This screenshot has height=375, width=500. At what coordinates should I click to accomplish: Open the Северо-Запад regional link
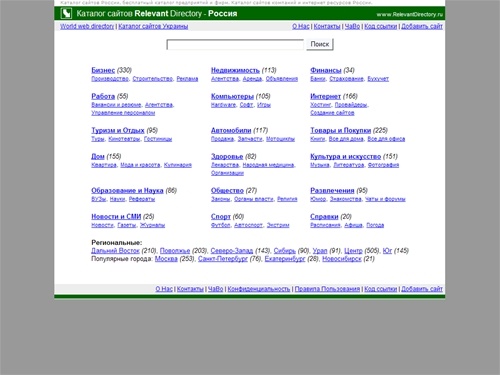coord(232,251)
